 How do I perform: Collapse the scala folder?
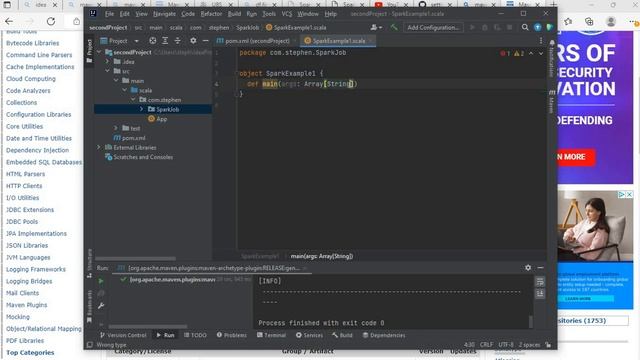125,90
